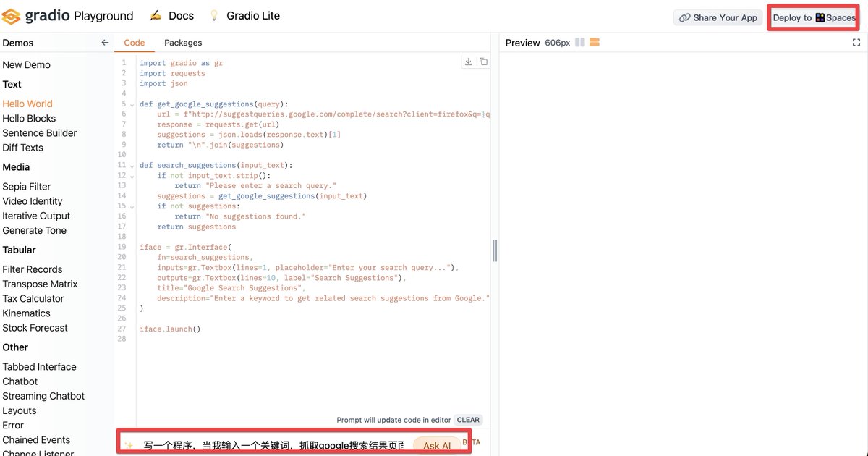Click the 'return suggestions' line at line 17

[x=196, y=227]
